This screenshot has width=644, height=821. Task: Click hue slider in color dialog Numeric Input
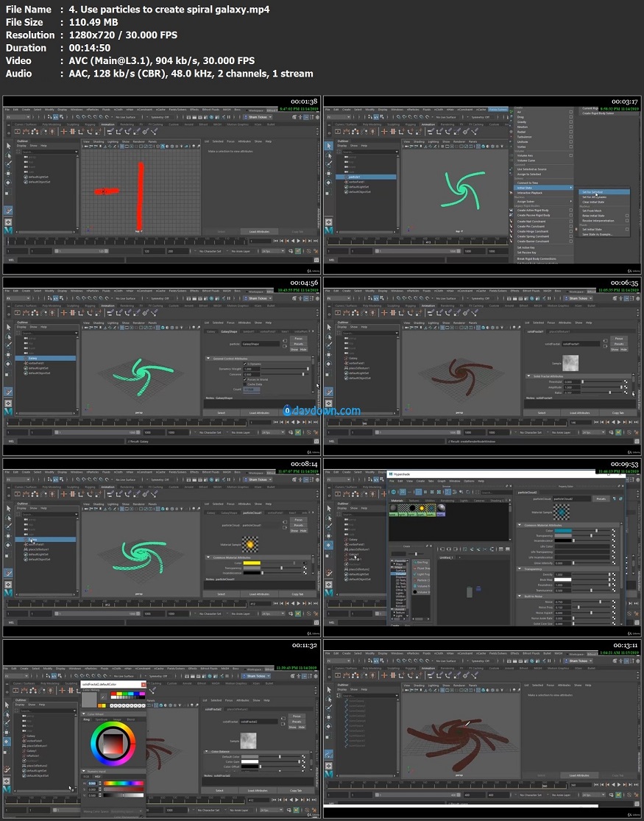pyautogui.click(x=124, y=783)
